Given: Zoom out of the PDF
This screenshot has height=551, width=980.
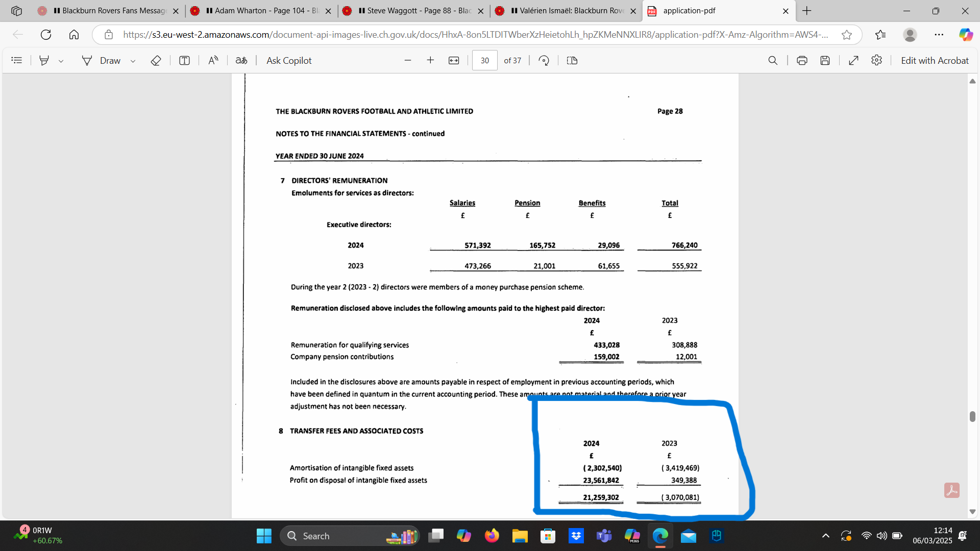Looking at the screenshot, I should coord(408,60).
